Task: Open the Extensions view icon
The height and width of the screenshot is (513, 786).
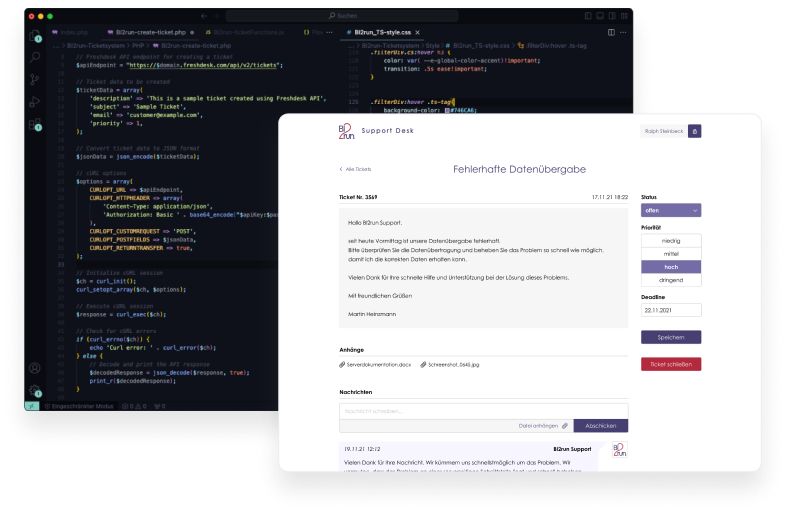Action: click(x=35, y=125)
